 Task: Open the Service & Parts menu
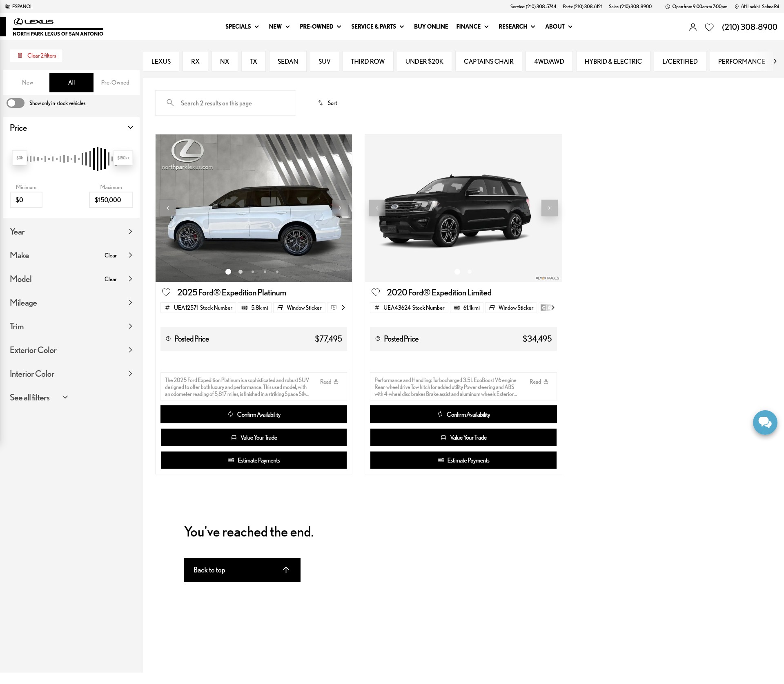point(378,27)
